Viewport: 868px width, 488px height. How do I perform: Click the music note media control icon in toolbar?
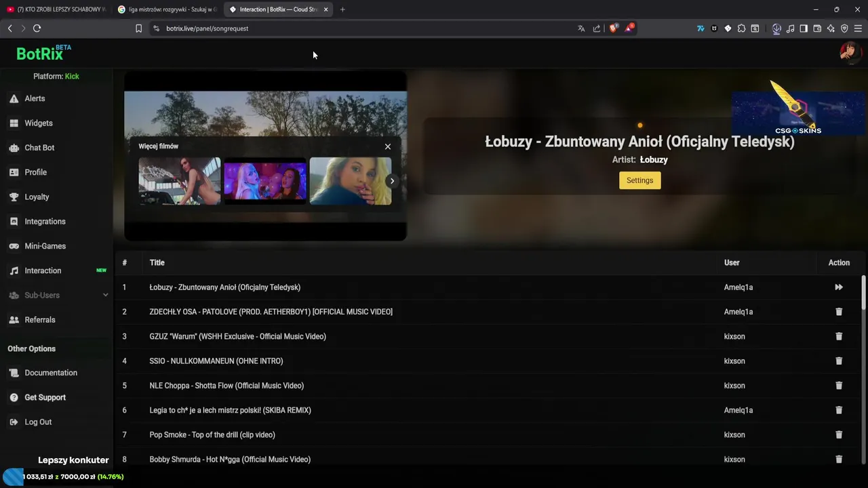click(790, 28)
